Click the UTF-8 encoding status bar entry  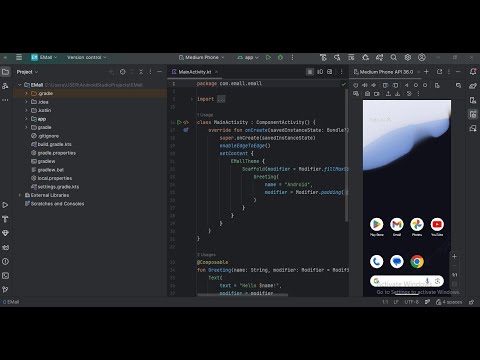411,302
